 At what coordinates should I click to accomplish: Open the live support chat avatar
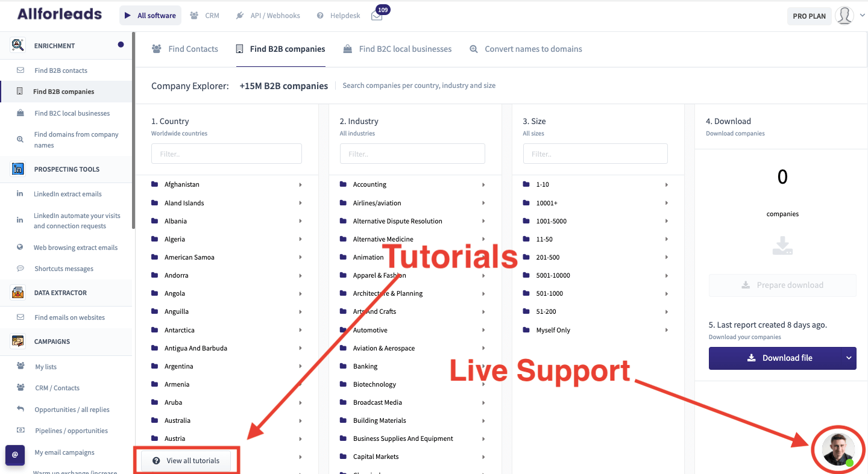pos(838,449)
